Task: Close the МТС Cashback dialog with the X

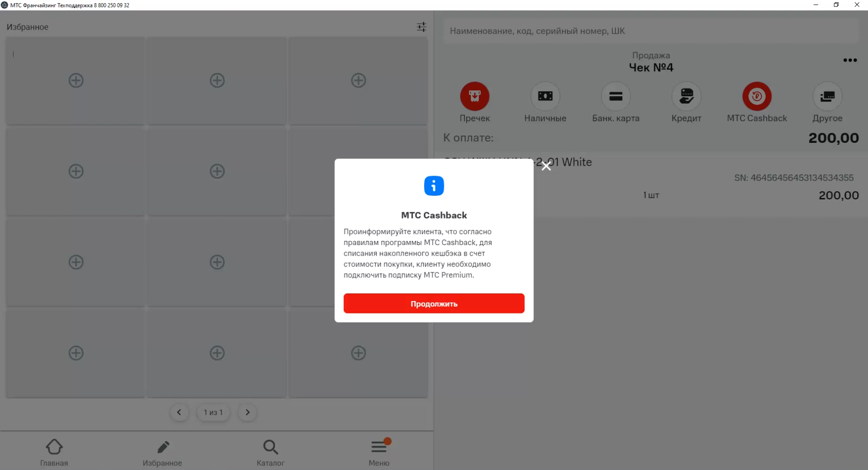Action: click(x=546, y=166)
